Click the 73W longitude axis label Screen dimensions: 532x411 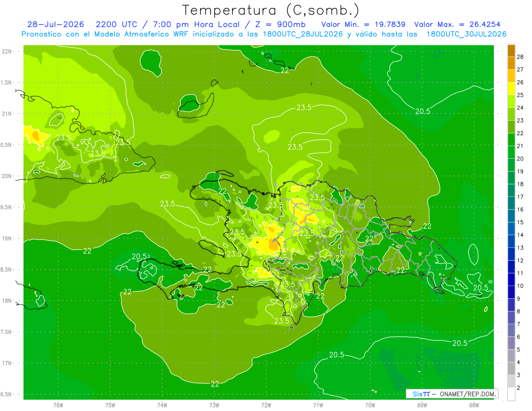pos(214,405)
